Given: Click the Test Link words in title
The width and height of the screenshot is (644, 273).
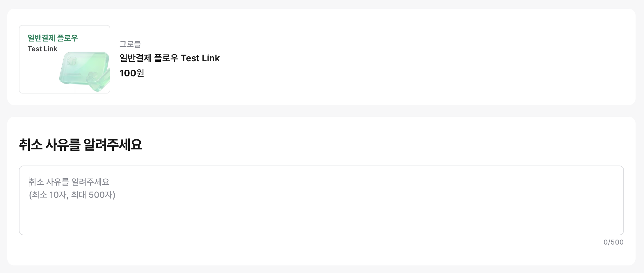Looking at the screenshot, I should click(x=200, y=58).
